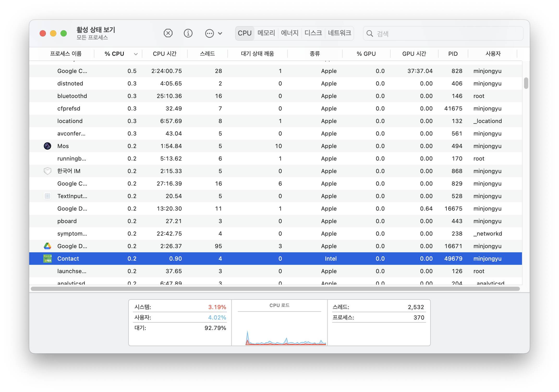Sort by the CPU 시간 column header
559x392 pixels.
point(165,54)
